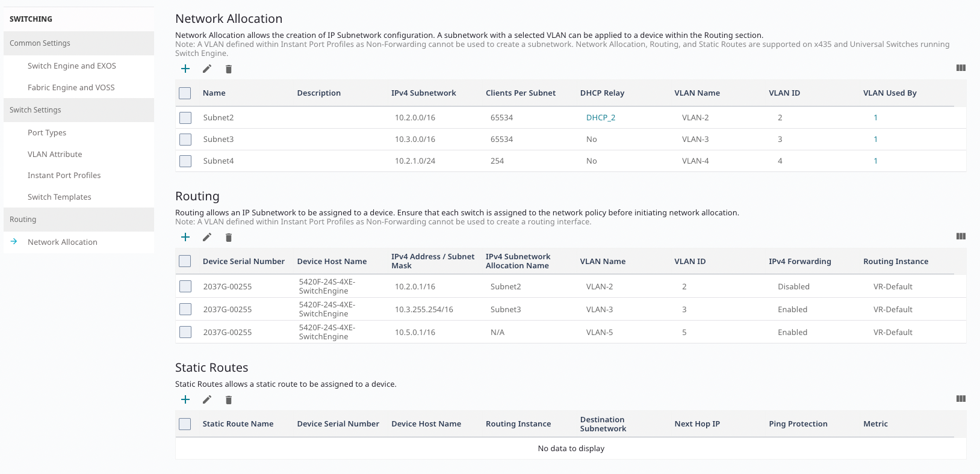Open column picker for Network Allocation table

pyautogui.click(x=961, y=68)
